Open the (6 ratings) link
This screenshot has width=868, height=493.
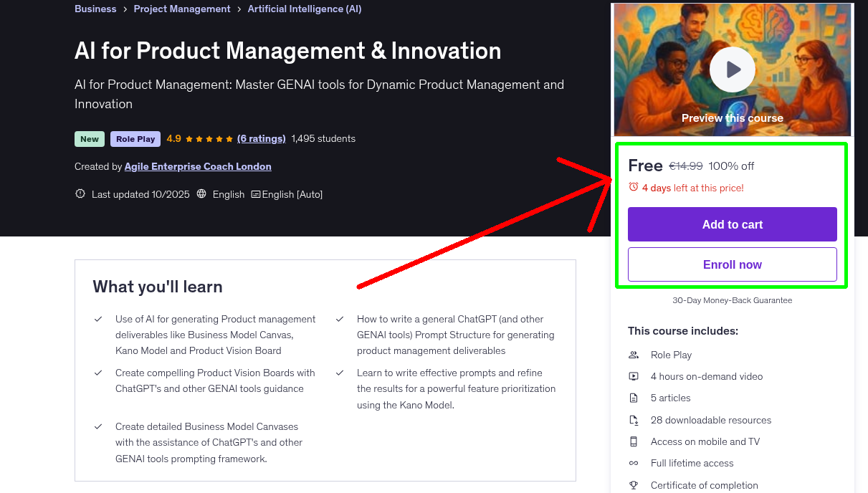[261, 138]
